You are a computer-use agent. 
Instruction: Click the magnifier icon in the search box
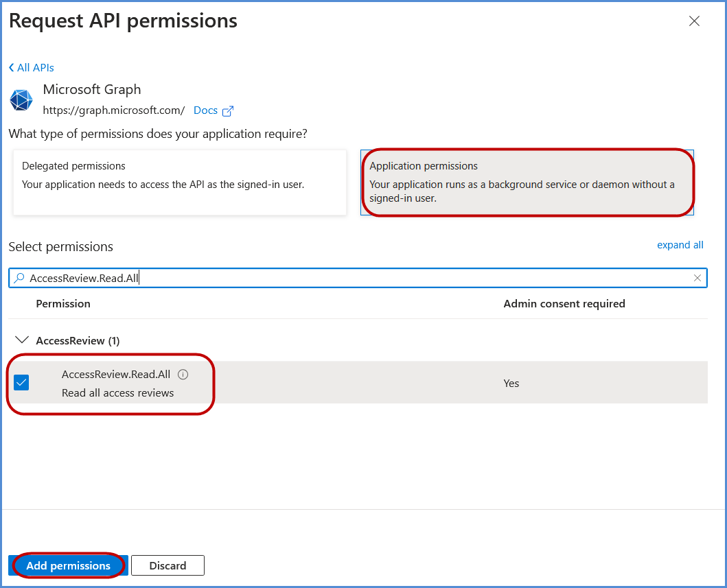point(19,278)
